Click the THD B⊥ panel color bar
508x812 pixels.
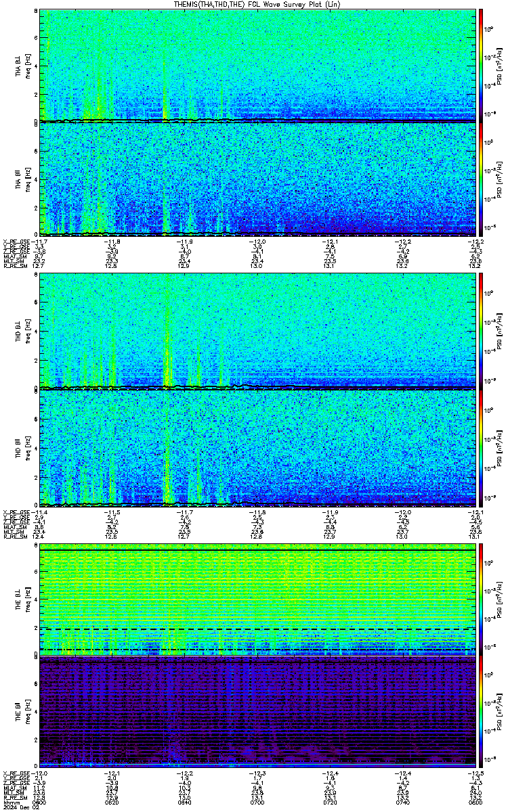482,330
